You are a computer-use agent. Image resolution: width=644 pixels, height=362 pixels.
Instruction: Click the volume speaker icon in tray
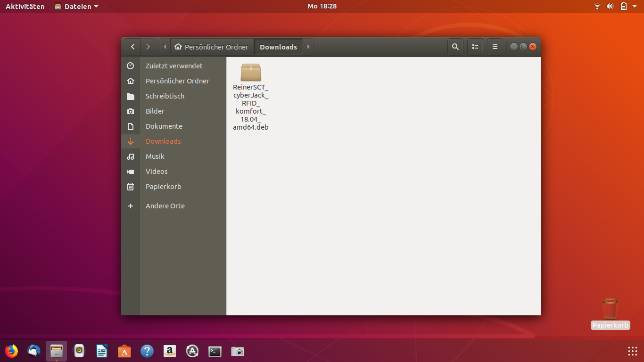(x=610, y=6)
